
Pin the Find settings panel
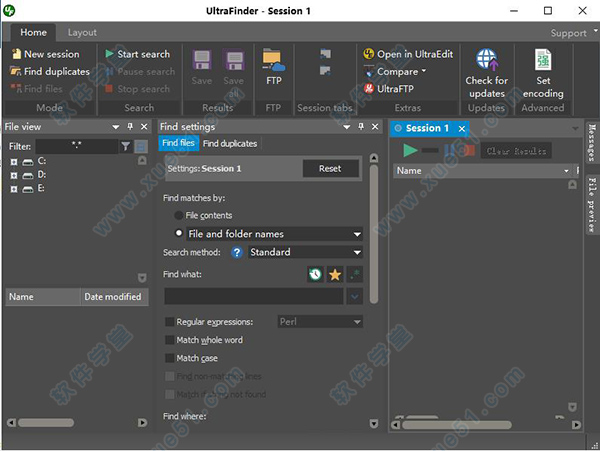coord(361,127)
